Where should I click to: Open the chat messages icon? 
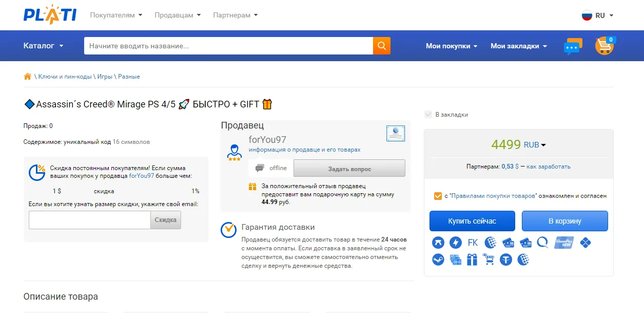tap(573, 46)
